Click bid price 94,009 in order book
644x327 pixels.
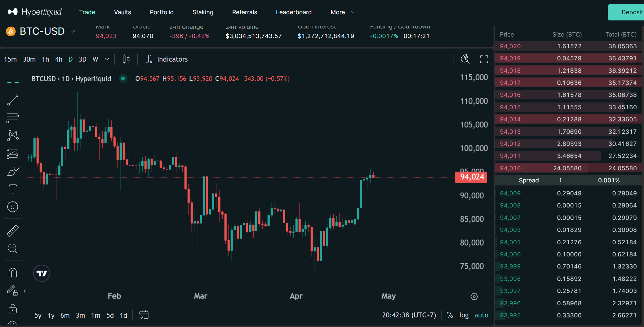510,193
